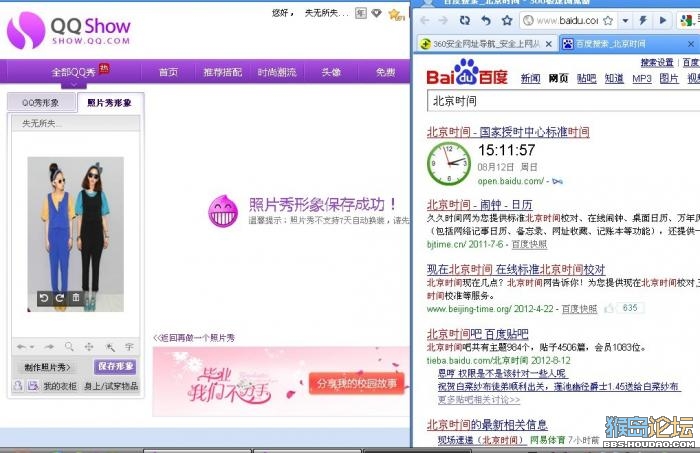Click the star inside the address bar
Viewport: 700px width, 453px height.
[608, 21]
